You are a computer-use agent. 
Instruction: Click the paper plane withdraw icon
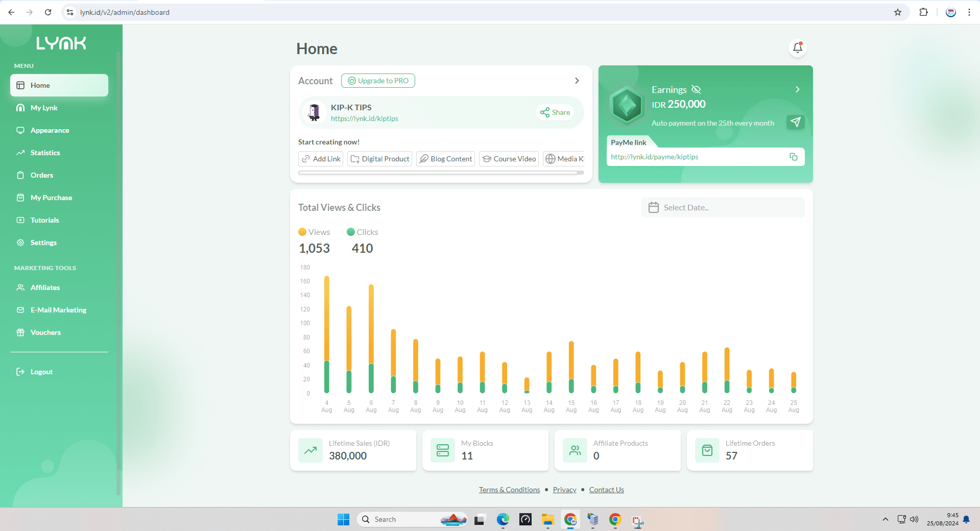point(795,122)
